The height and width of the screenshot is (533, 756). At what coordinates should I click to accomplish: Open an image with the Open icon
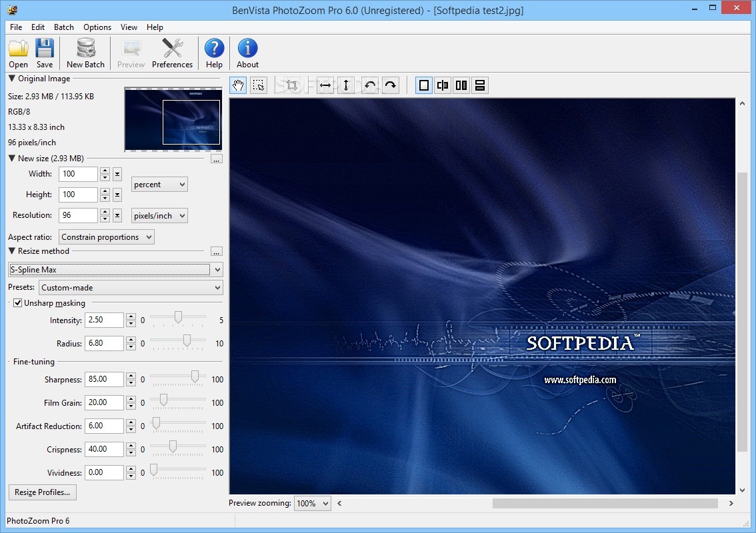pos(18,53)
